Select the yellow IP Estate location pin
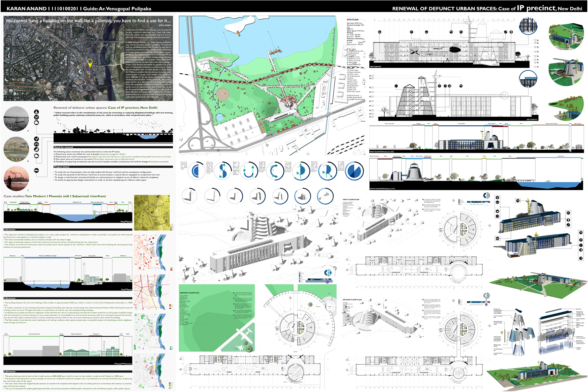This screenshot has width=588, height=392. 90,62
